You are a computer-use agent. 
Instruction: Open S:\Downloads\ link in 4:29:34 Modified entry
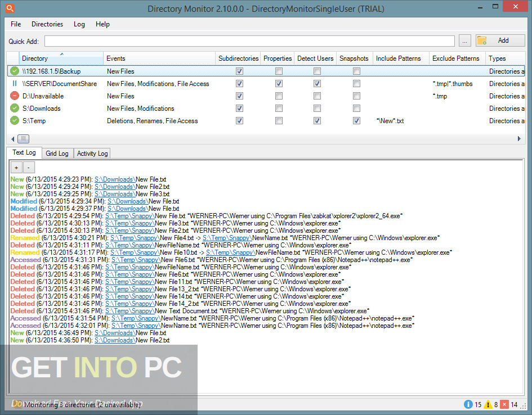click(128, 201)
